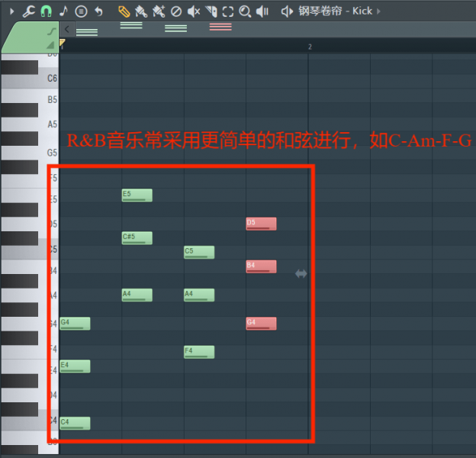Select the red D5 note
The height and width of the screenshot is (458, 476).
pos(261,224)
